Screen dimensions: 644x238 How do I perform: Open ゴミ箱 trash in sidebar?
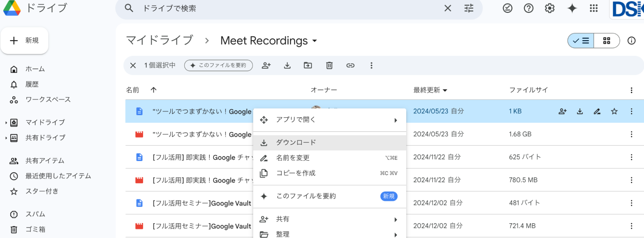[35, 229]
